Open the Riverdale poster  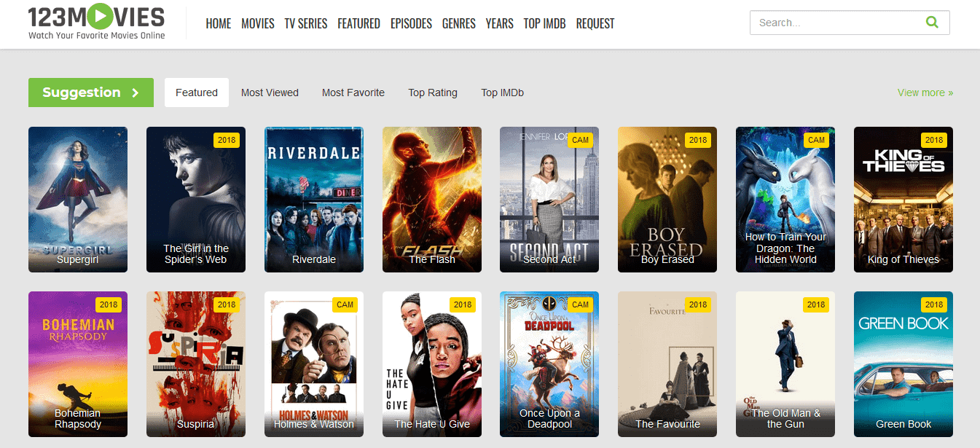click(x=314, y=199)
